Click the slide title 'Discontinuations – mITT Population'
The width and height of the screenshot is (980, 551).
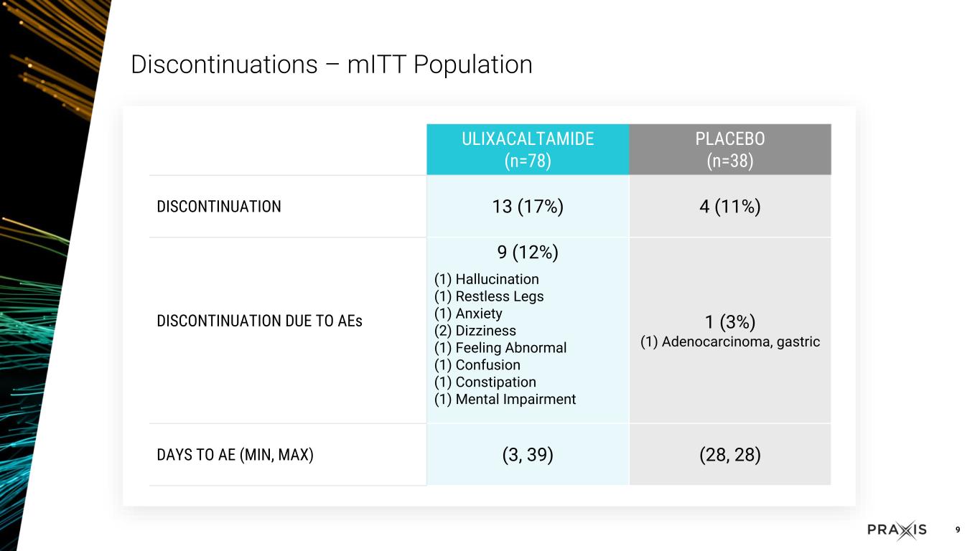point(331,65)
